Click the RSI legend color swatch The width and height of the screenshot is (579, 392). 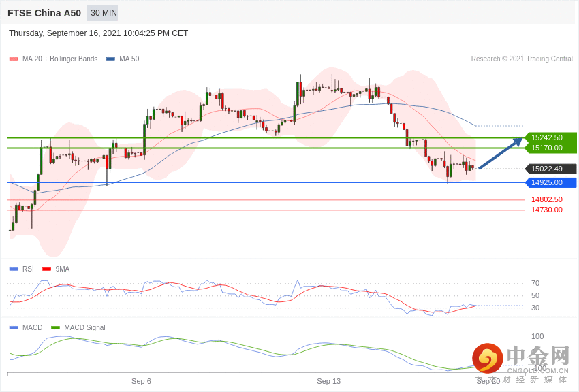point(14,269)
